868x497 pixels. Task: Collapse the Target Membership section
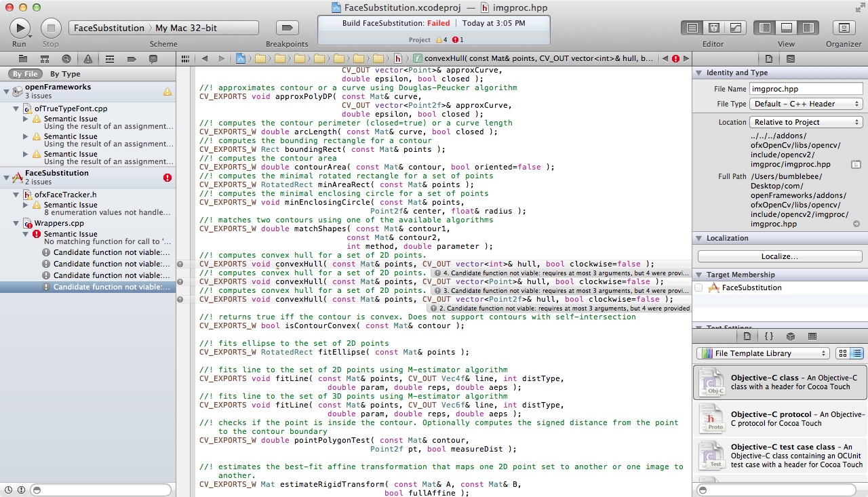click(x=699, y=275)
